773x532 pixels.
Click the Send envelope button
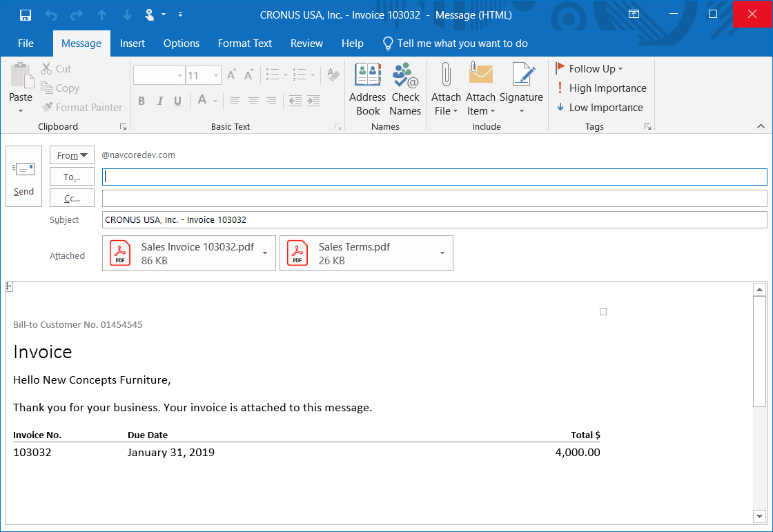23,177
